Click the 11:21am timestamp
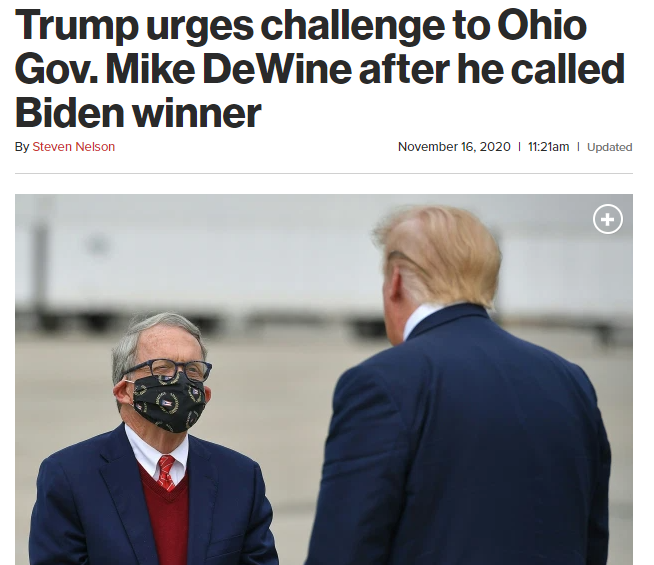This screenshot has width=654, height=565. [x=548, y=147]
